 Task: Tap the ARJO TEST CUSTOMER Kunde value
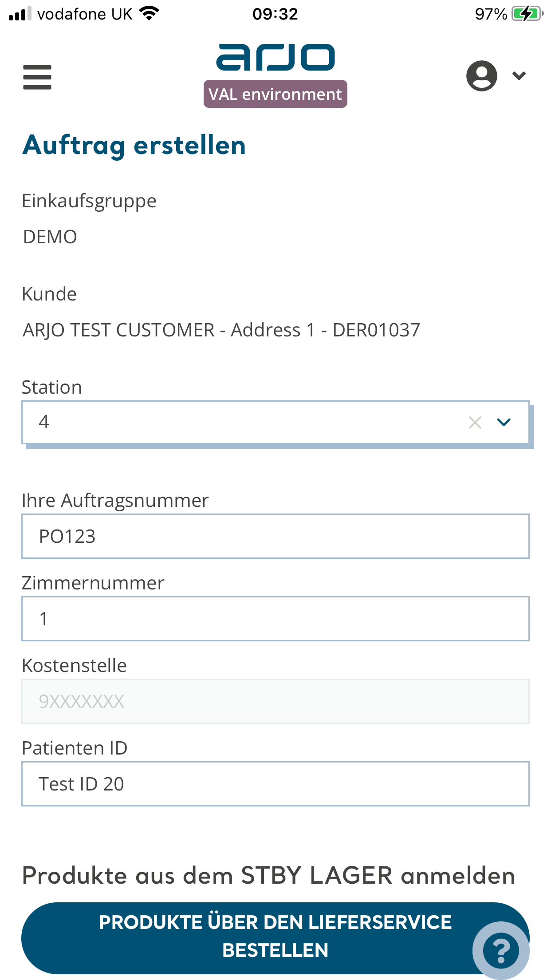221,330
